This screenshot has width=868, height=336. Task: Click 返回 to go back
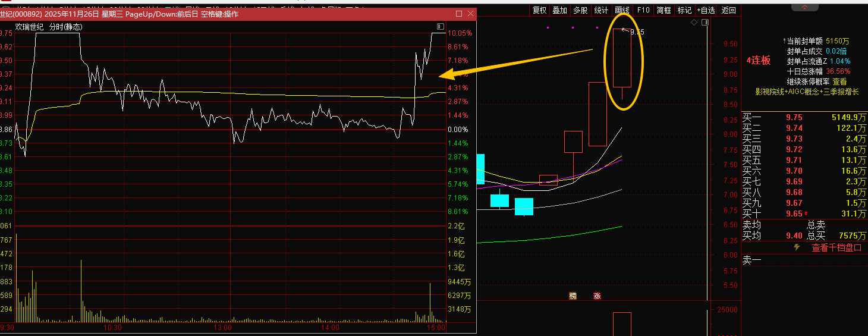[x=728, y=10]
